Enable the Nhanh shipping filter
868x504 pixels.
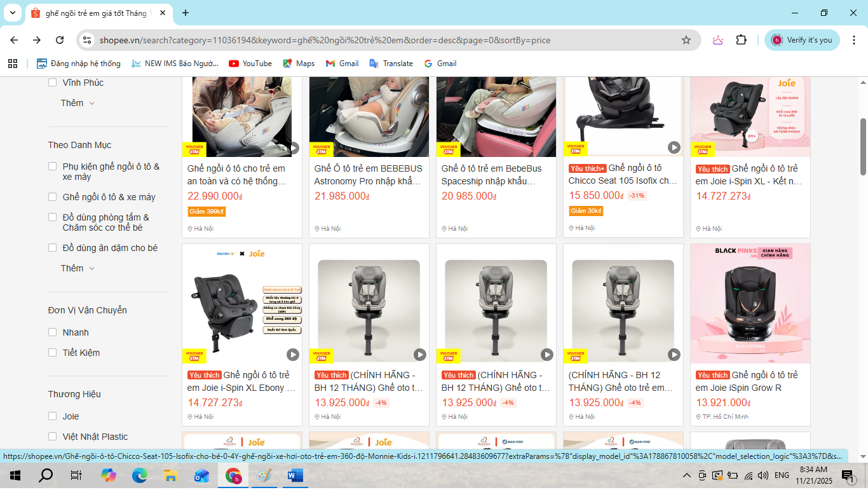53,332
